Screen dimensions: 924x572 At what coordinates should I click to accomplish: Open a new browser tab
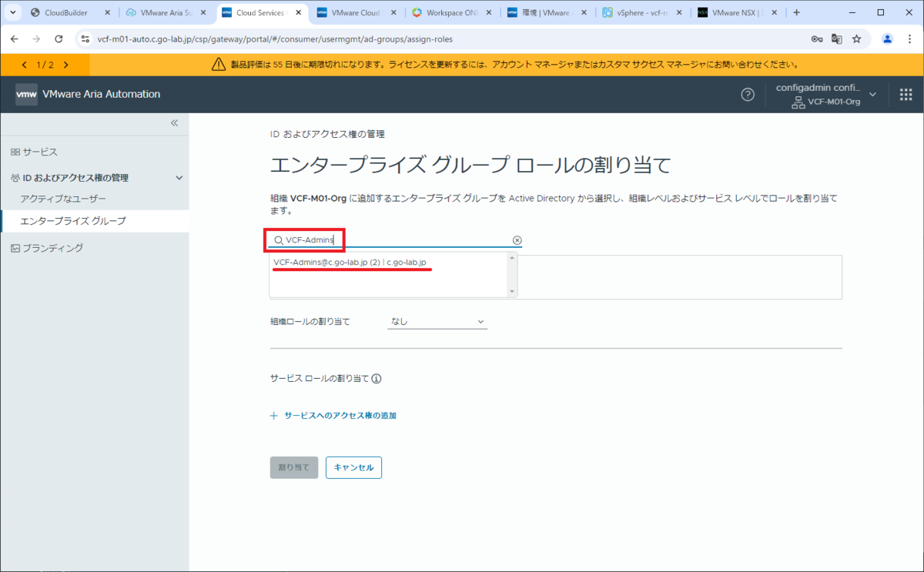click(x=796, y=13)
